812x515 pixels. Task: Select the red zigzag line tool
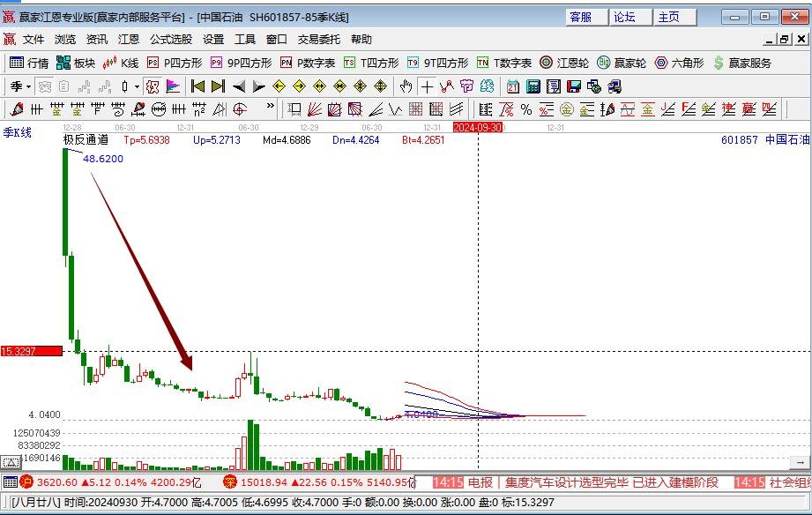pos(446,86)
